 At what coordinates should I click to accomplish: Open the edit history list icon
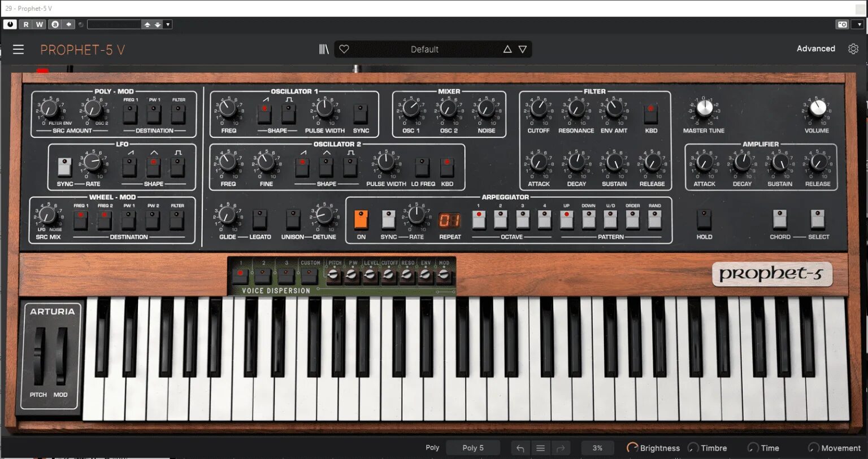(x=540, y=448)
